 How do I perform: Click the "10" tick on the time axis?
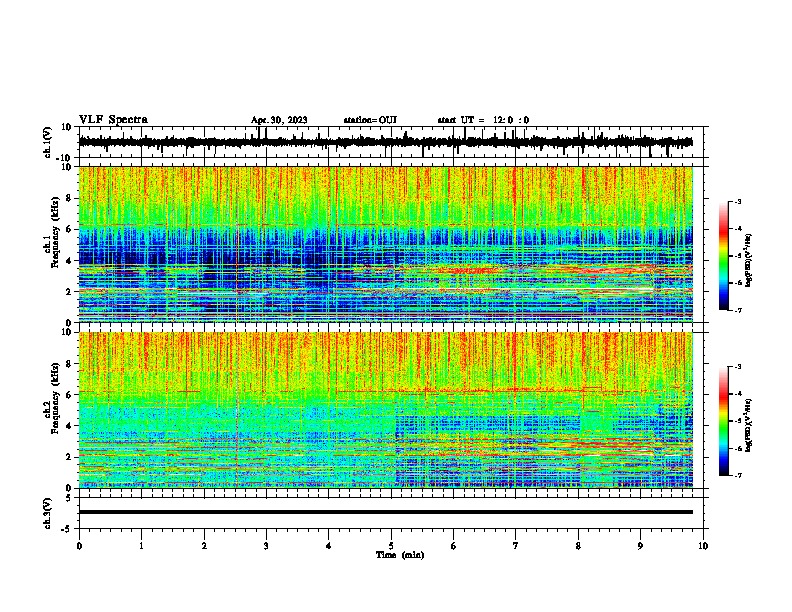(x=703, y=546)
